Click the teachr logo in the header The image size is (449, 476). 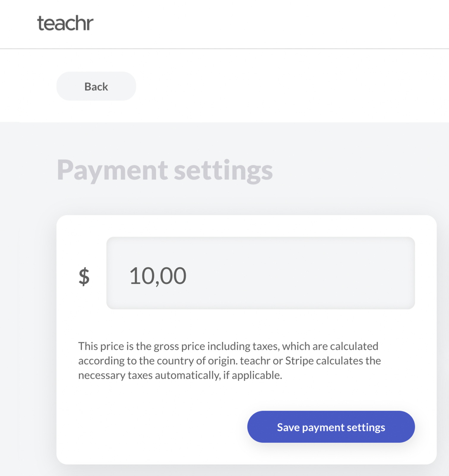point(65,23)
